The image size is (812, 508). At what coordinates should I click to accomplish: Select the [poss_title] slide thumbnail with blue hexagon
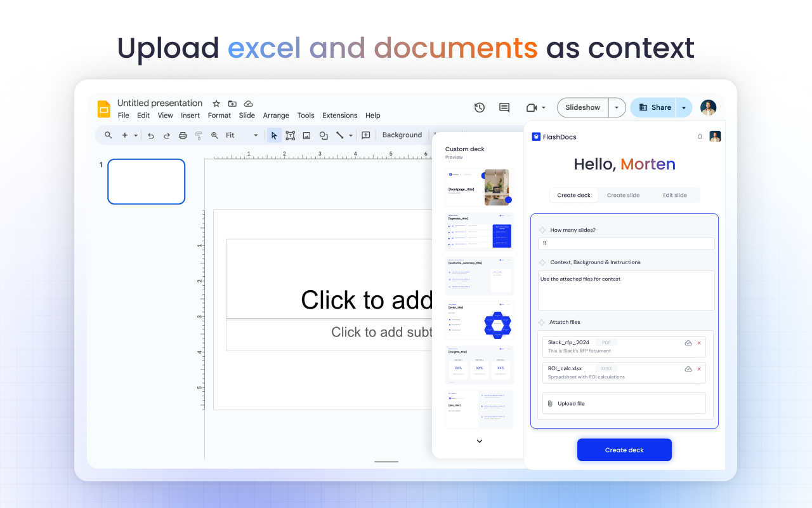pyautogui.click(x=479, y=321)
